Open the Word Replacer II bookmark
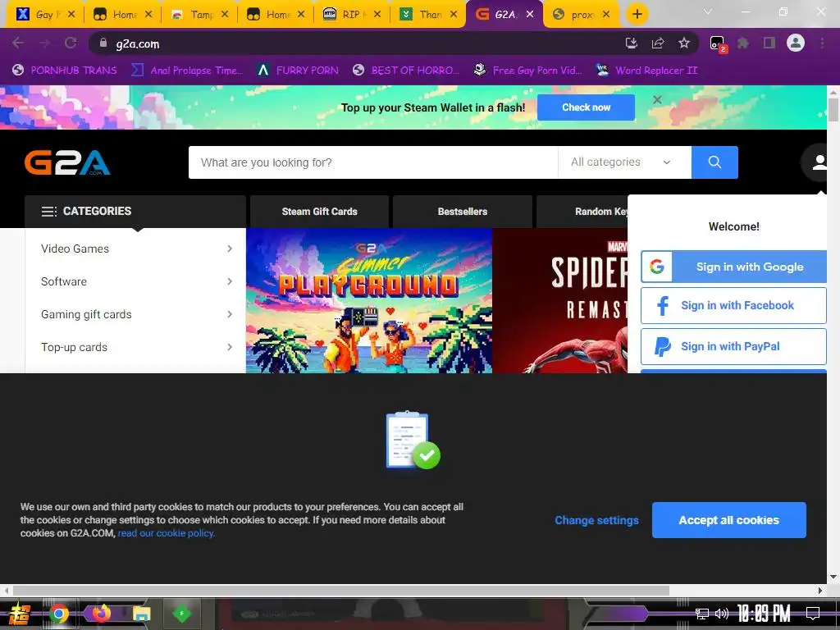Viewport: 840px width, 630px height. pyautogui.click(x=647, y=71)
